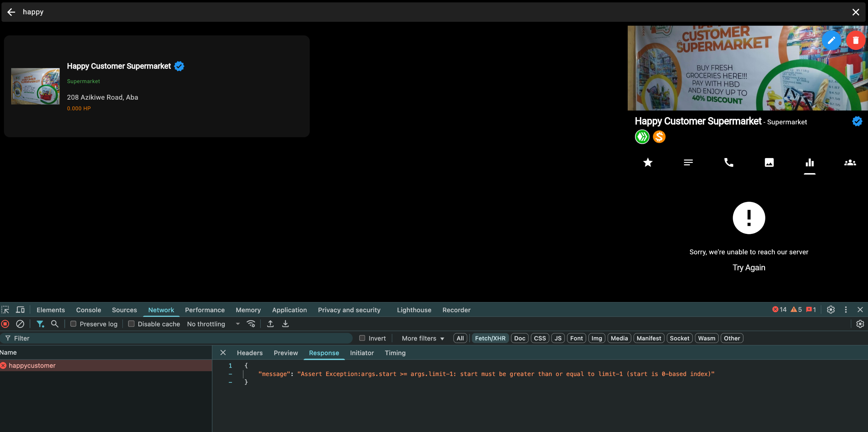
Task: Select the JS filter
Action: pos(558,338)
